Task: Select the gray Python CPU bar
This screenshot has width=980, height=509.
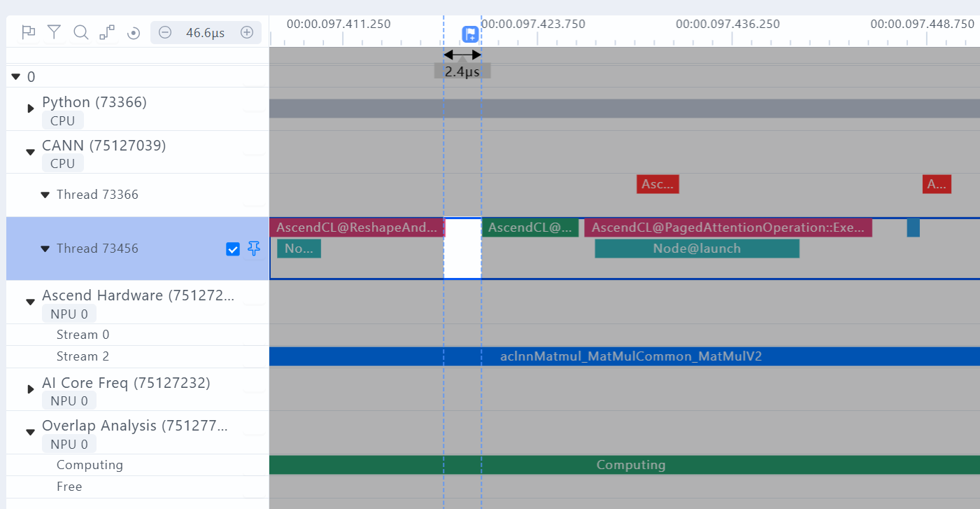Action: tap(625, 109)
